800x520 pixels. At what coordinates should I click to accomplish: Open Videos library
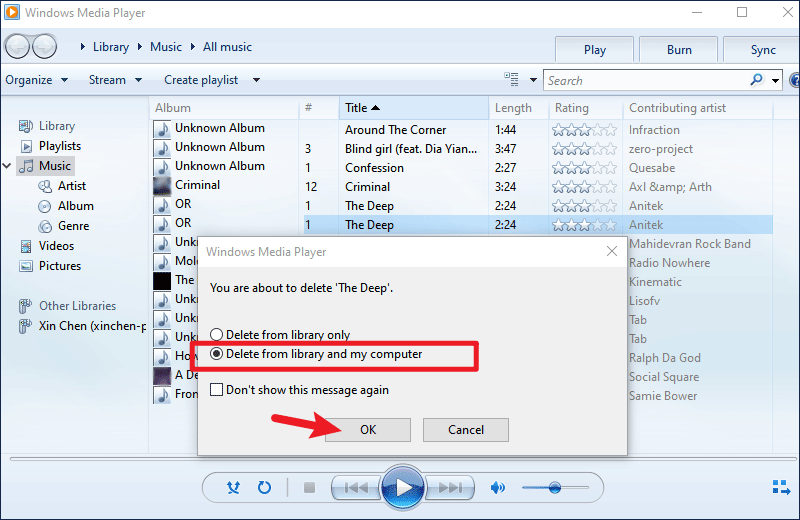[56, 245]
